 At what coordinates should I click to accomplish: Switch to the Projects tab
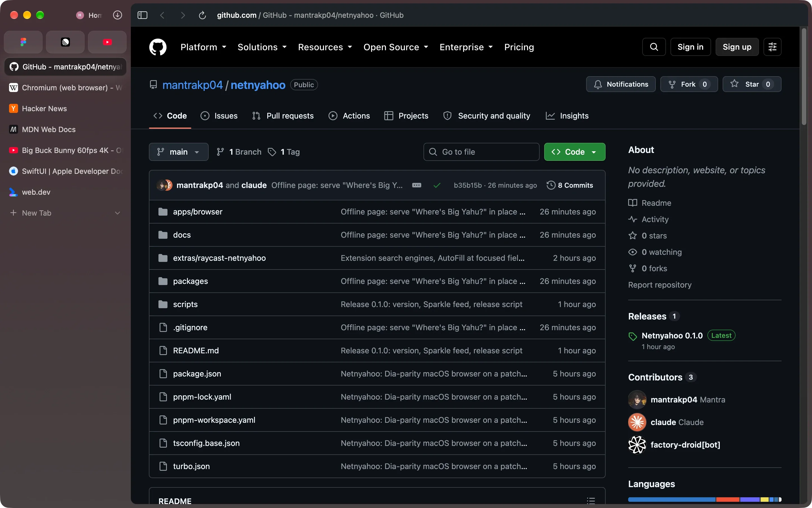pos(406,116)
